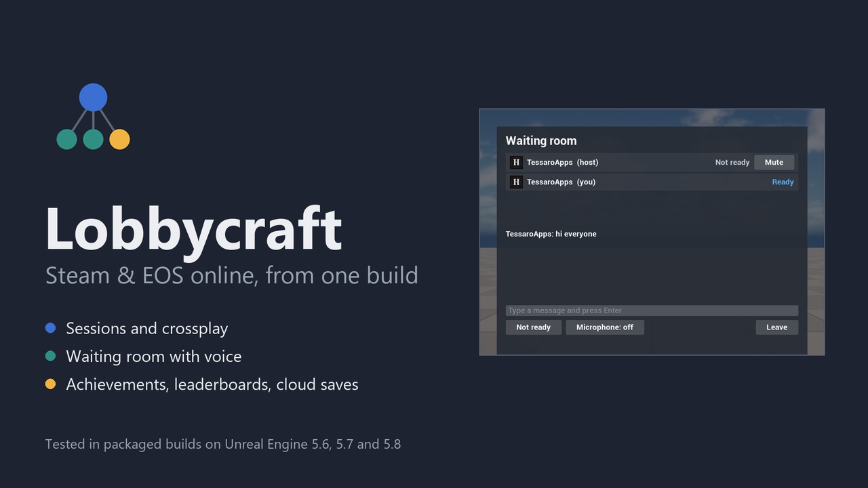Leave the waiting room

(776, 327)
